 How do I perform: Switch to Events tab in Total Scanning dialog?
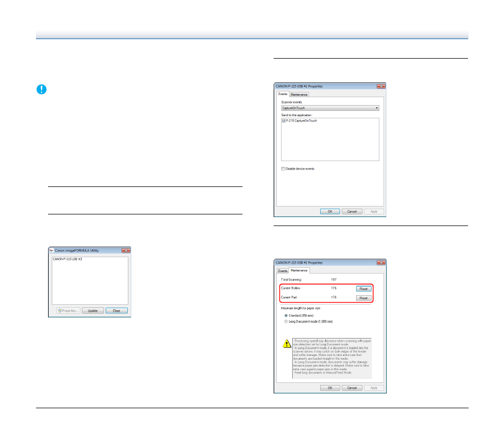[283, 271]
